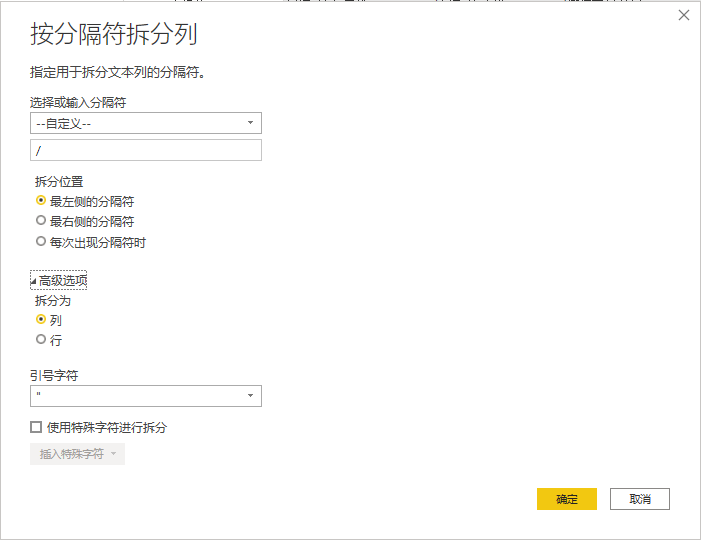Confirm with the yellow 确定 button
This screenshot has height=540, width=701.
tap(566, 499)
